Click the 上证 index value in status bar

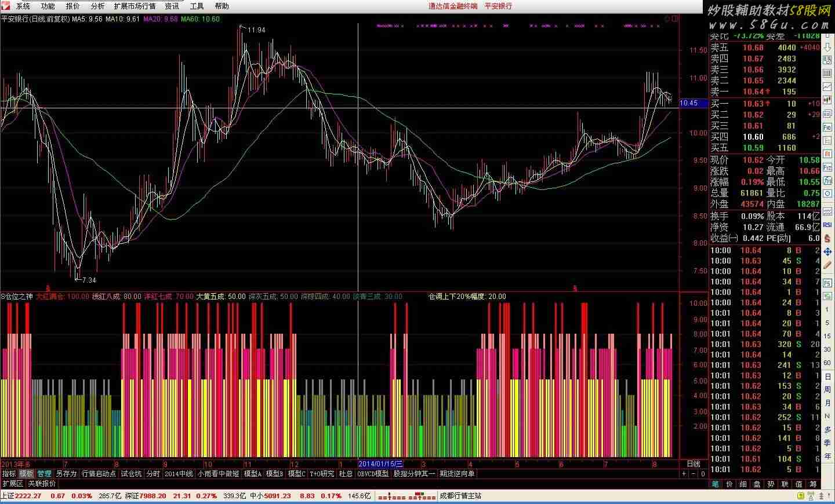click(28, 496)
